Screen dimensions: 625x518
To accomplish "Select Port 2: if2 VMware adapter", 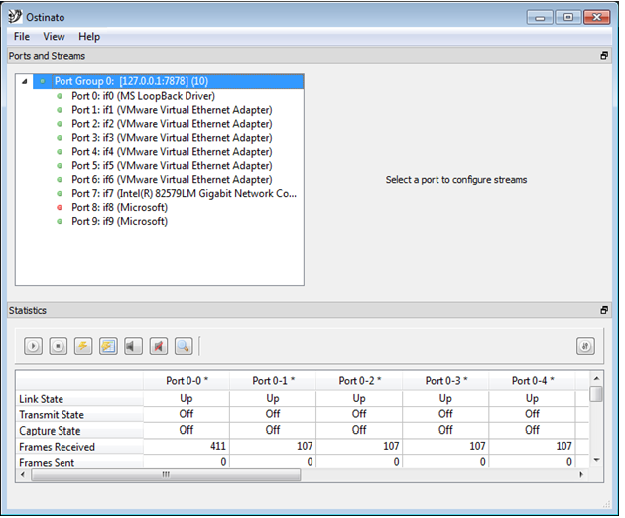I will pyautogui.click(x=172, y=124).
